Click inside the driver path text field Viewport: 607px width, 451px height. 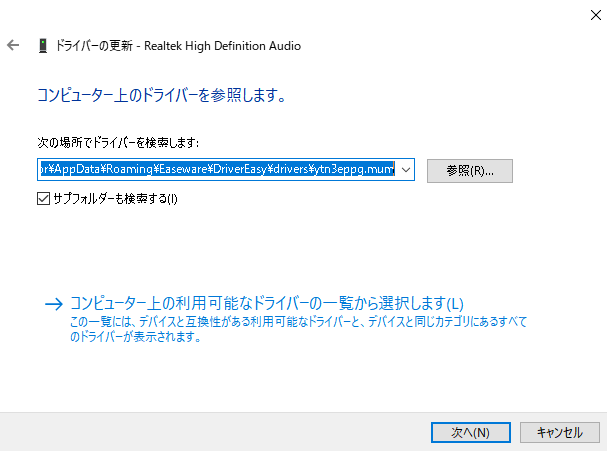coord(200,170)
